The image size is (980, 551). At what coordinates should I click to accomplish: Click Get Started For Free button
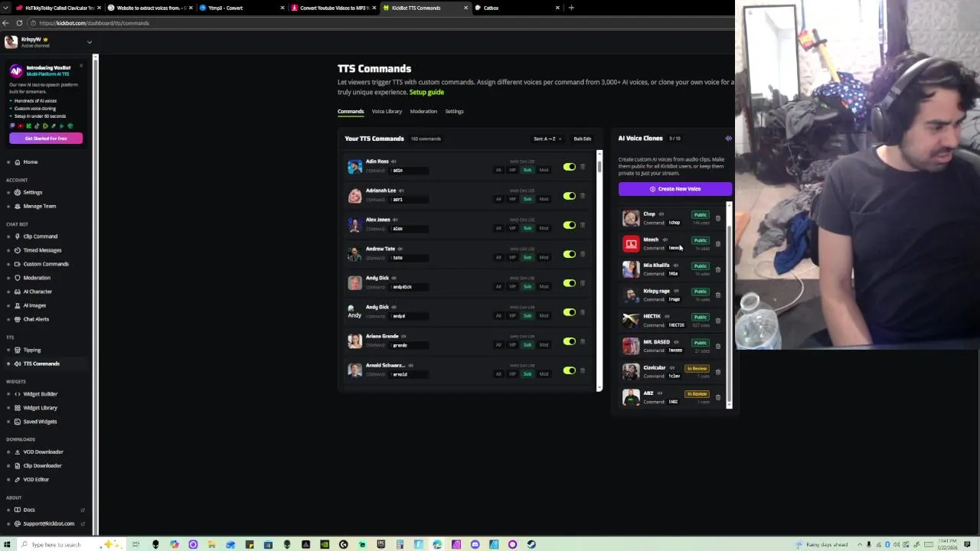[46, 139]
